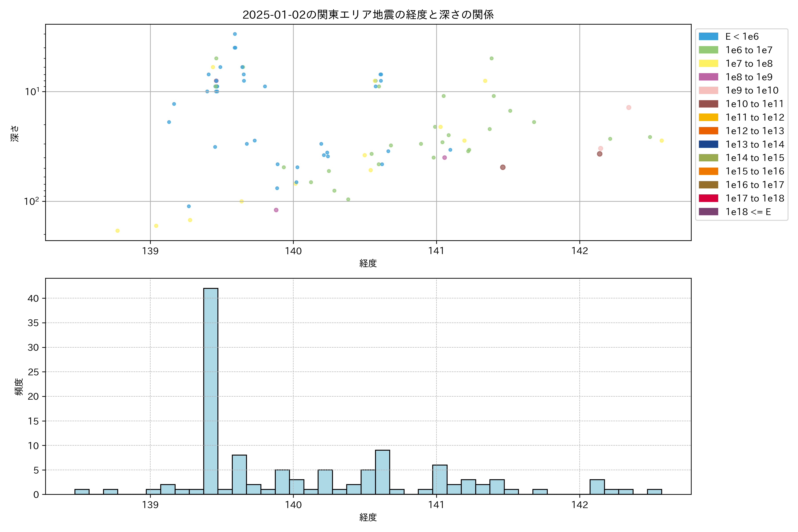Click the red '1e17 to 1e18' legend swatch
Screen dimensions: 798x532
(708, 198)
